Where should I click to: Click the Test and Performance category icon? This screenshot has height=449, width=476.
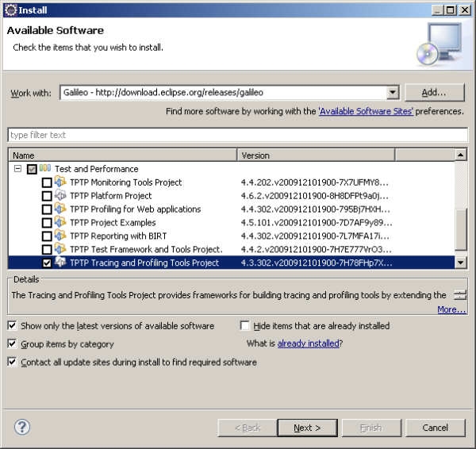pyautogui.click(x=45, y=168)
